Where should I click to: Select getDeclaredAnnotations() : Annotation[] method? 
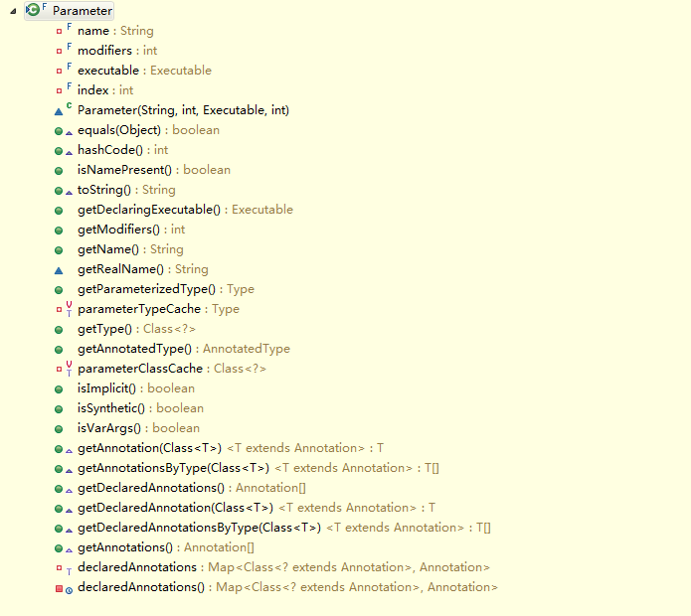click(x=192, y=488)
